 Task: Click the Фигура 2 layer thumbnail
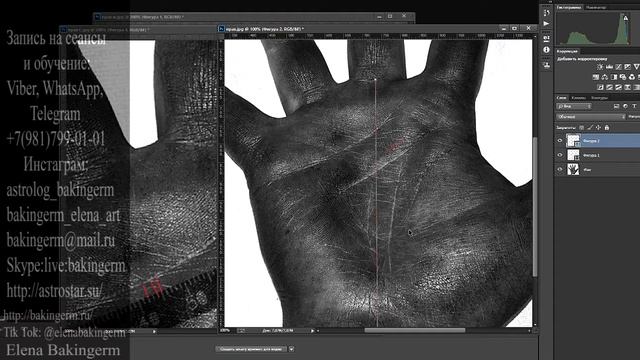tap(573, 141)
